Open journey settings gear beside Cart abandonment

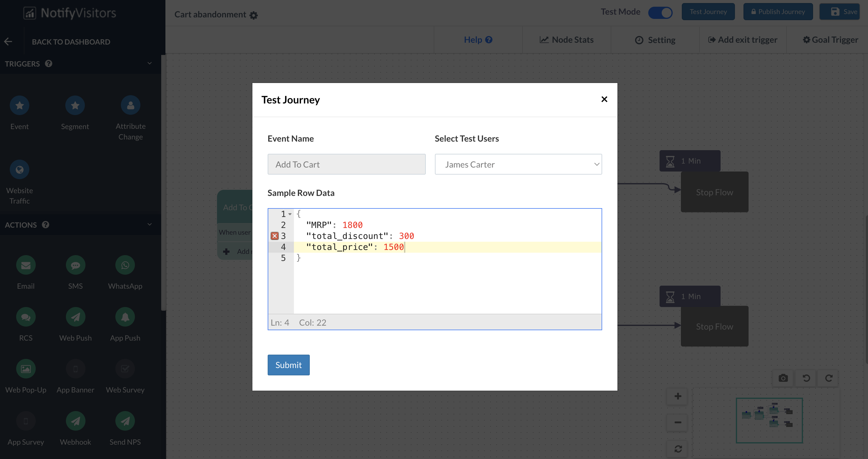(254, 15)
